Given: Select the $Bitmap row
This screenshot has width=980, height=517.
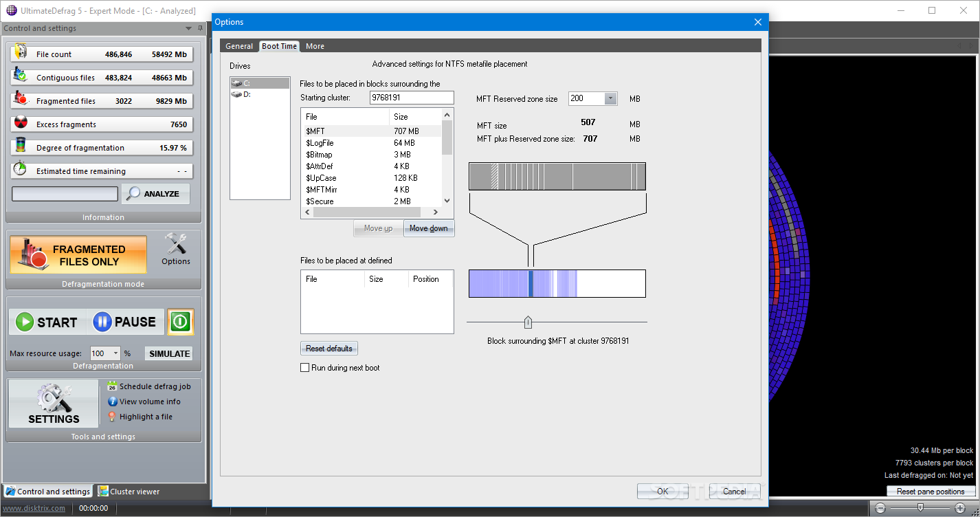Looking at the screenshot, I should click(371, 155).
